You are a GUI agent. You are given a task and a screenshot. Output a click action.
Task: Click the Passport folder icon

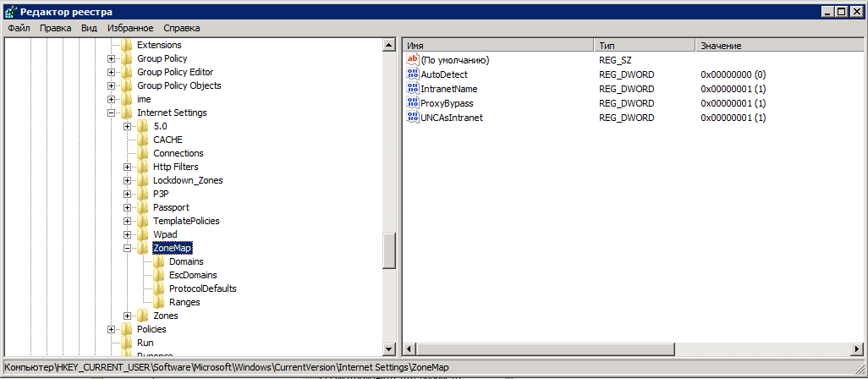pyautogui.click(x=143, y=207)
